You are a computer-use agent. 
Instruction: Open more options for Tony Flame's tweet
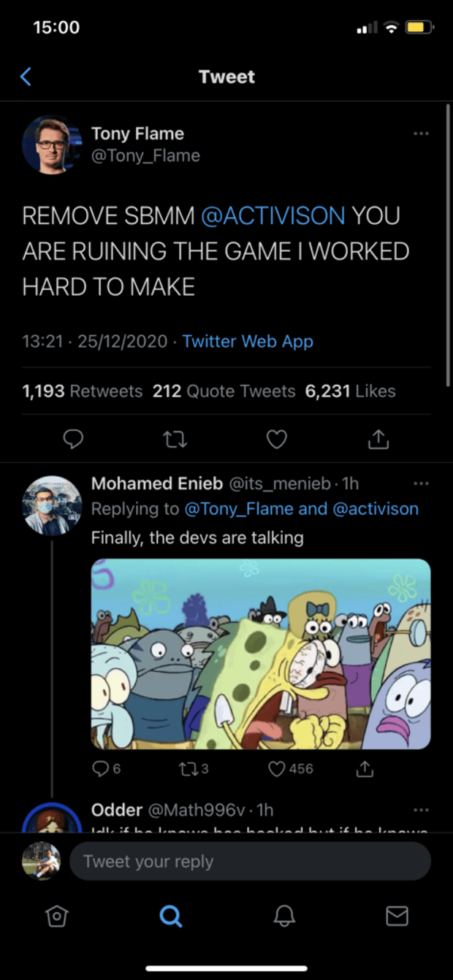pyautogui.click(x=421, y=134)
